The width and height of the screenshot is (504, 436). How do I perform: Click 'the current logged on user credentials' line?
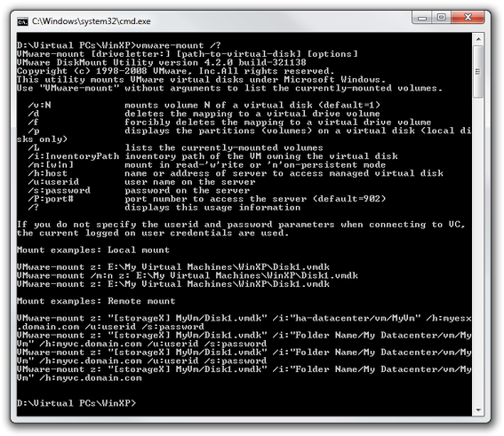pyautogui.click(x=153, y=233)
